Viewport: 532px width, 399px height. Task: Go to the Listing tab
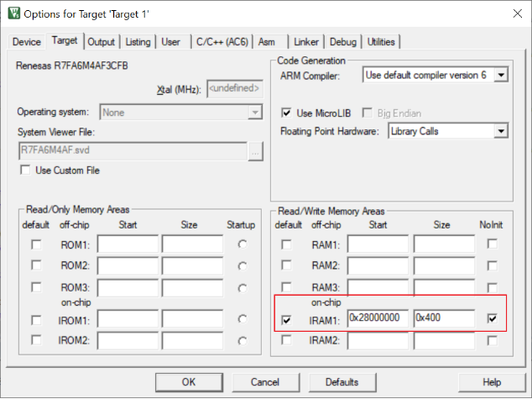pos(138,42)
